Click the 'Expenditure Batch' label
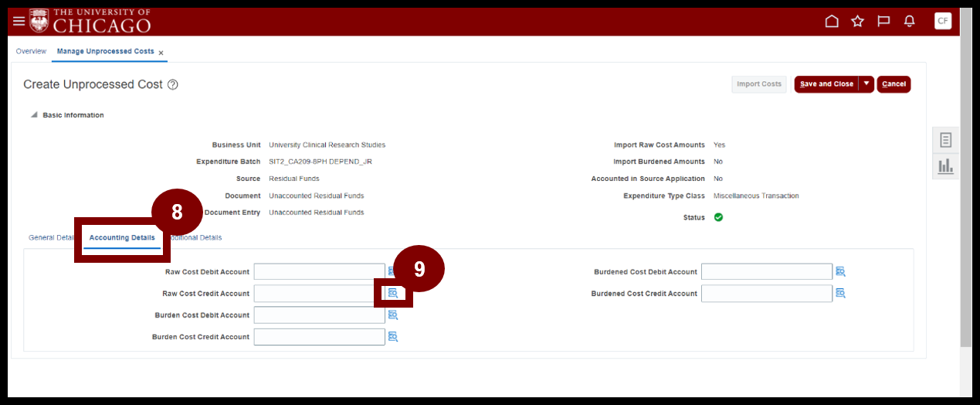980x405 pixels. pos(229,162)
